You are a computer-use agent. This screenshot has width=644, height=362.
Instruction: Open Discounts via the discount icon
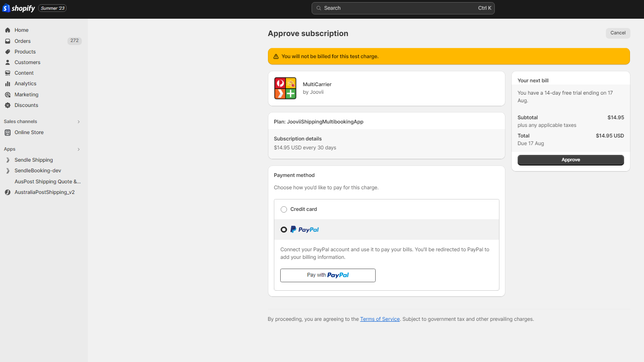(x=8, y=105)
